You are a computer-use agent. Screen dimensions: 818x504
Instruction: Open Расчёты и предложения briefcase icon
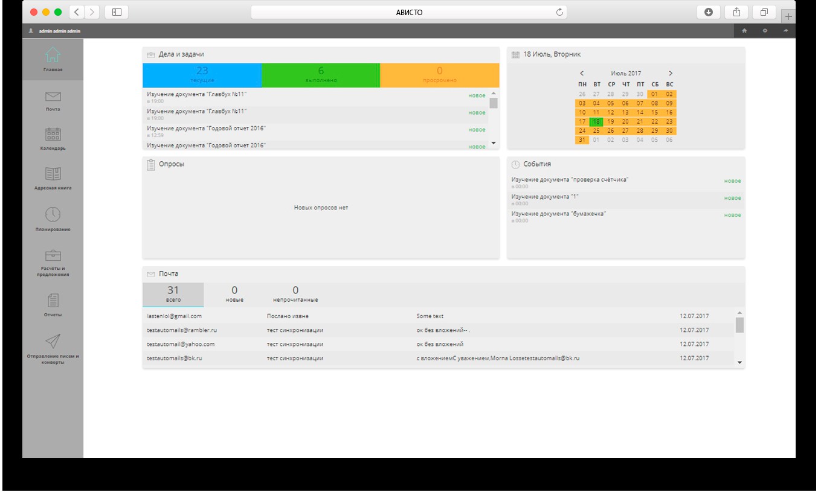tap(53, 255)
